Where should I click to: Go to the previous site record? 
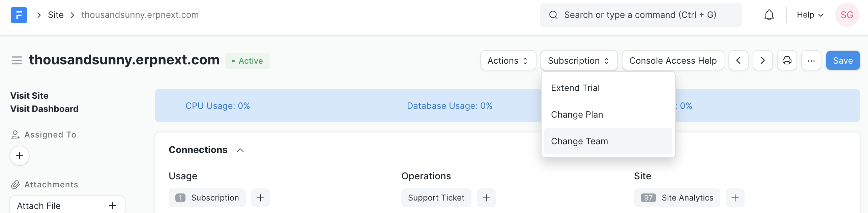click(738, 61)
